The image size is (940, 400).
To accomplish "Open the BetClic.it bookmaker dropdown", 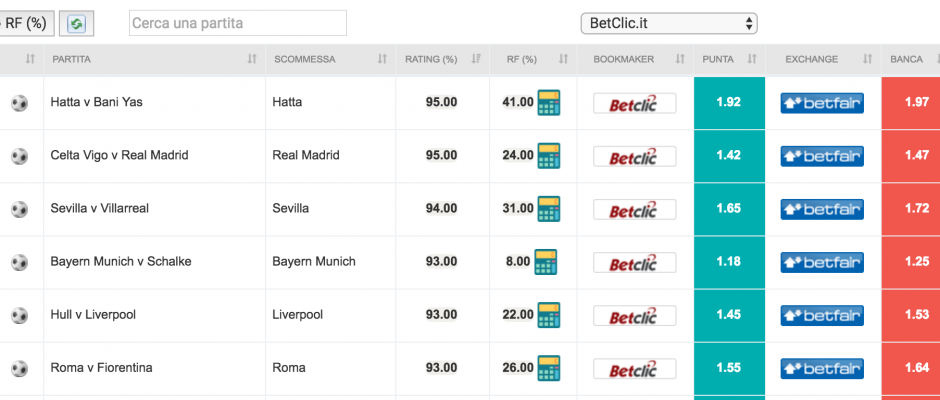I will coord(669,23).
